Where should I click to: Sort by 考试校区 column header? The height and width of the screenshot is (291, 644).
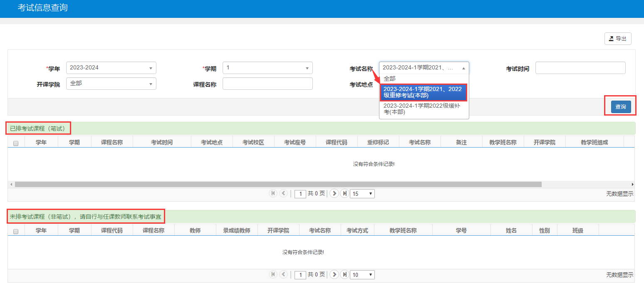click(253, 142)
